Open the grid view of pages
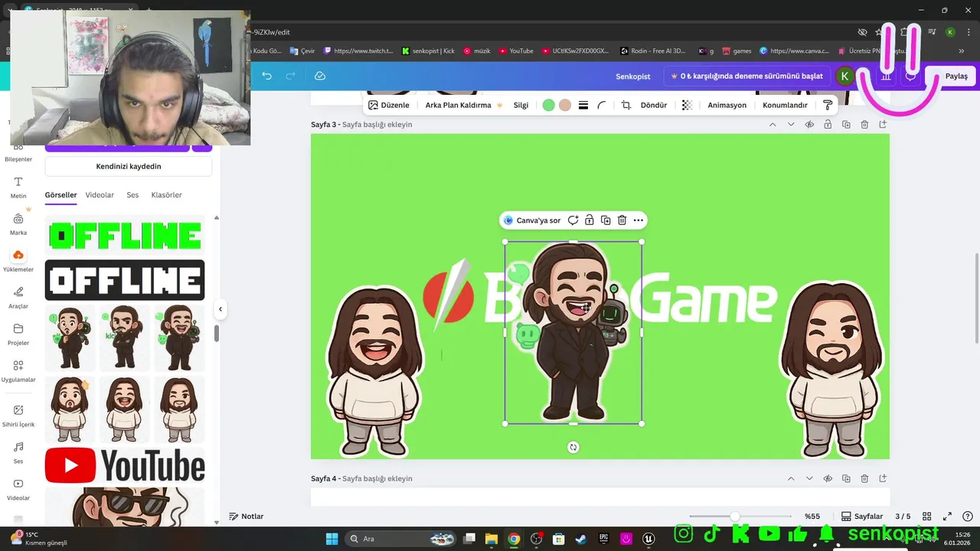The width and height of the screenshot is (980, 551). (927, 517)
